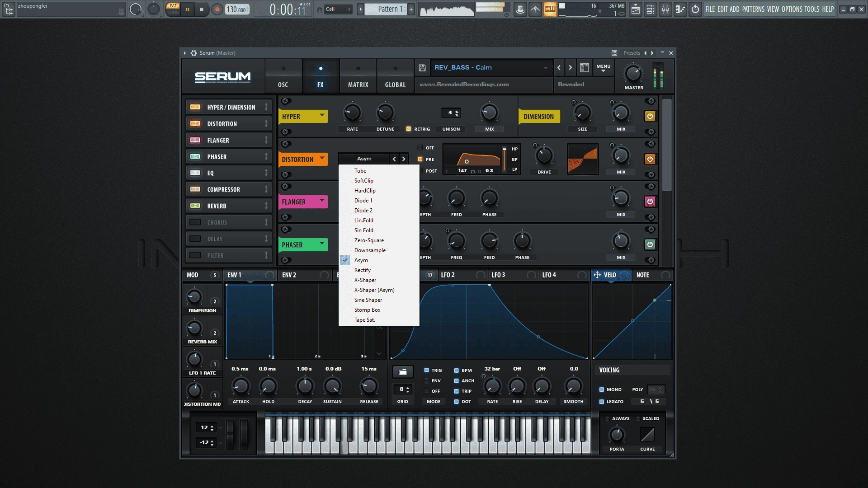This screenshot has width=868, height=488.
Task: Bypass the Hyper/Dimension power button
Action: pyautogui.click(x=650, y=116)
